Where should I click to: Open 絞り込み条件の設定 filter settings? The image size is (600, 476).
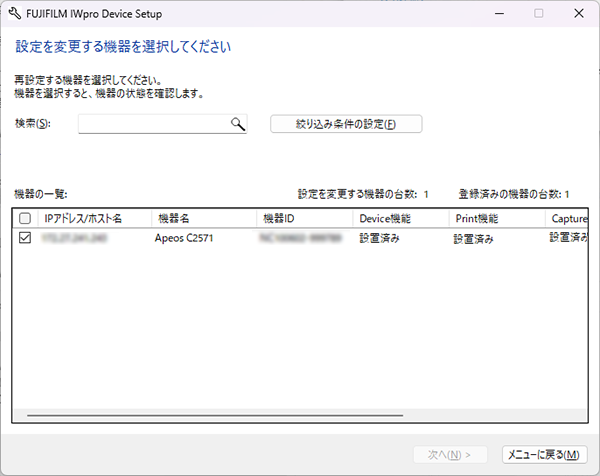[346, 124]
